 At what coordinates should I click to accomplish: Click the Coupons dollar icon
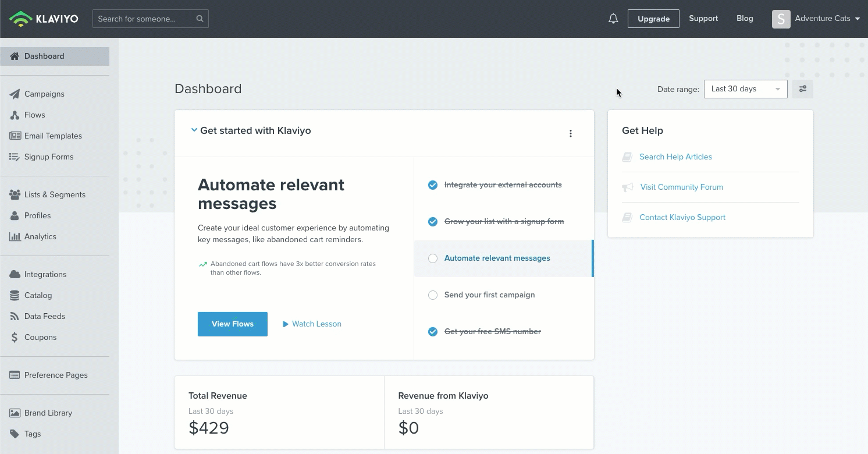point(15,338)
